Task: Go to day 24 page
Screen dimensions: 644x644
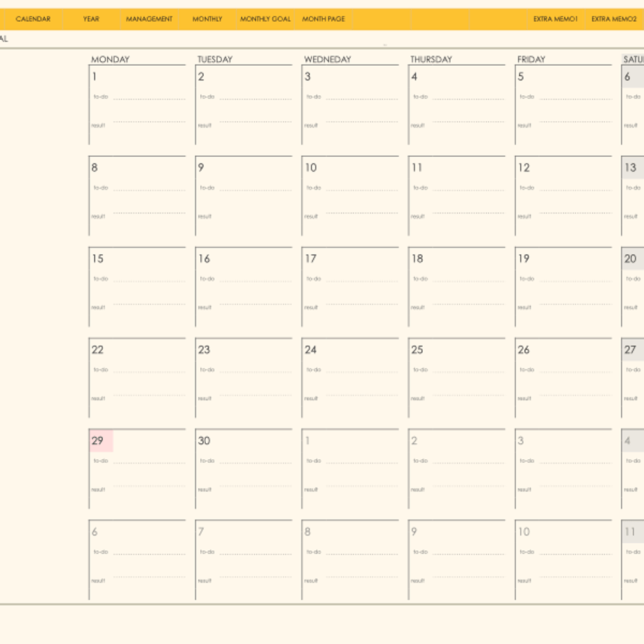Action: 311,350
